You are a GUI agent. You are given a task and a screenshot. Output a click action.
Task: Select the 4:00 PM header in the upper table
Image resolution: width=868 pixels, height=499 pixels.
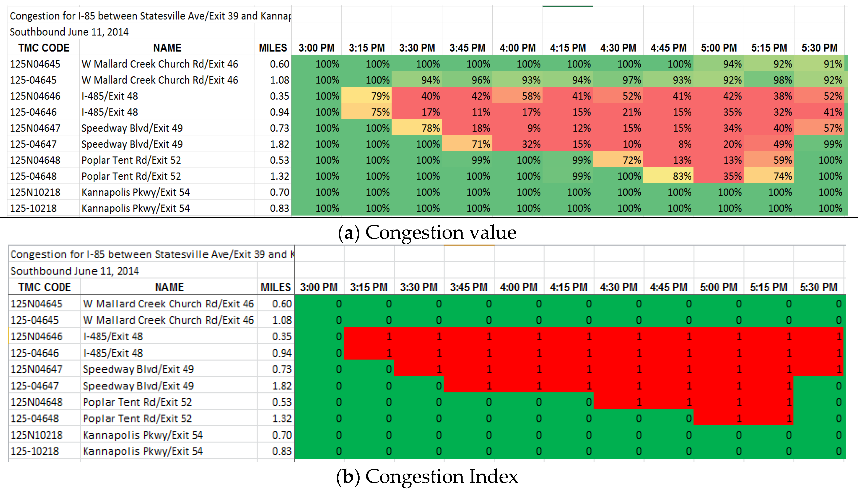pyautogui.click(x=518, y=48)
